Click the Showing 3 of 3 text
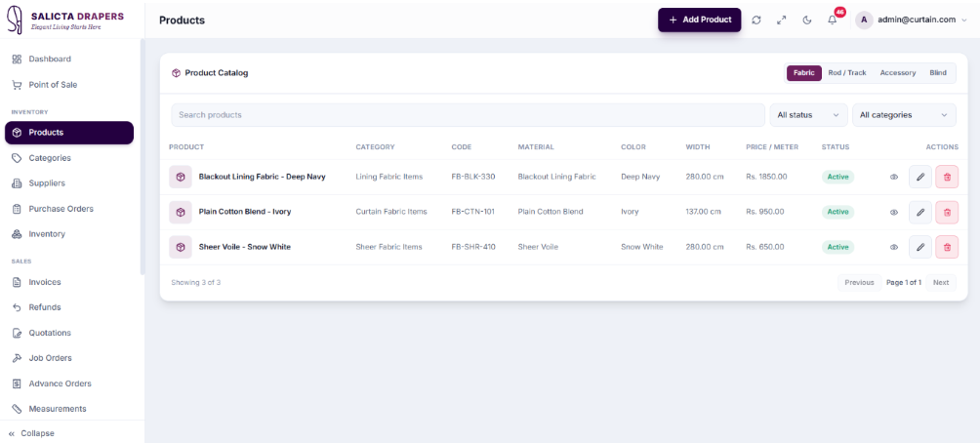The height and width of the screenshot is (443, 980). 195,282
